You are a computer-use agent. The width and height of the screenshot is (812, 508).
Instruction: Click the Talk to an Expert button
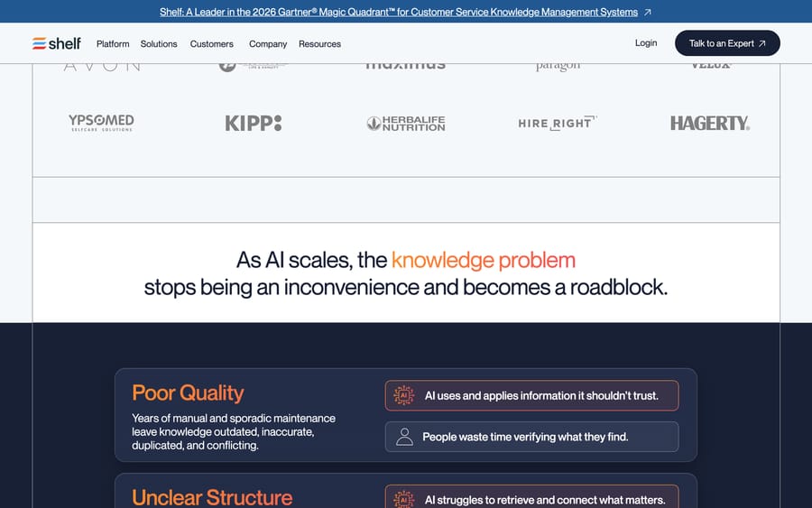point(727,43)
